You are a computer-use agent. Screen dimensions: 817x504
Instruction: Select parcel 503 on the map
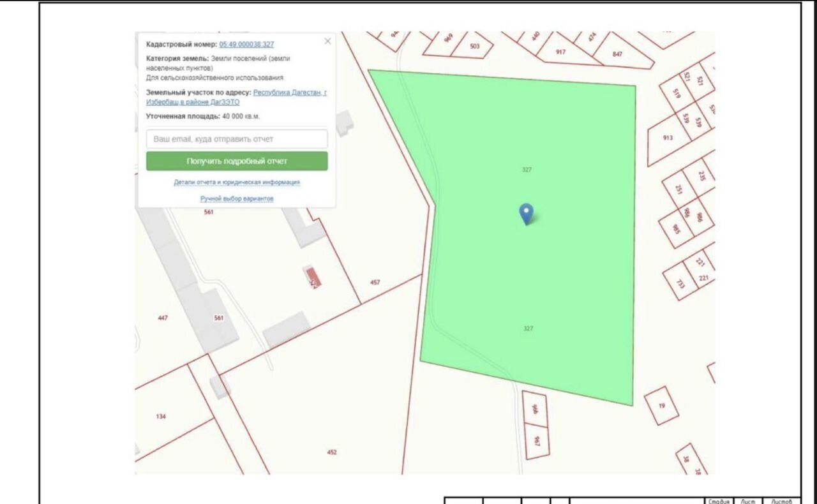point(474,46)
